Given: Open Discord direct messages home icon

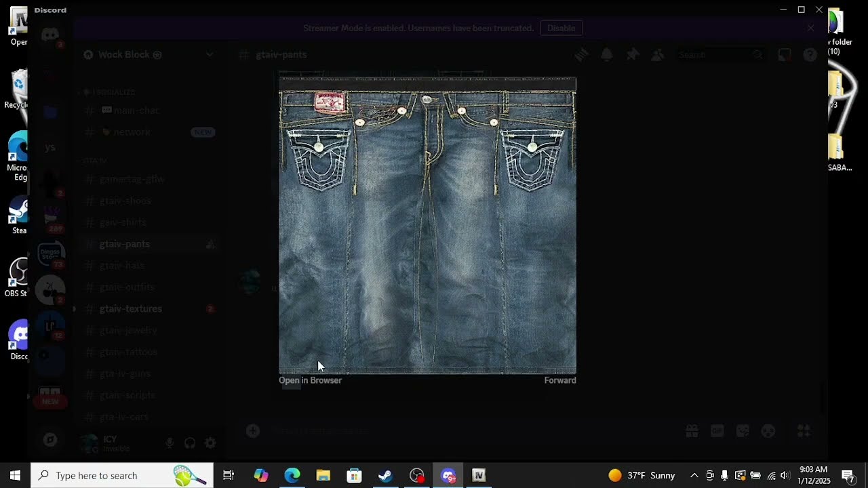Looking at the screenshot, I should coord(50,35).
